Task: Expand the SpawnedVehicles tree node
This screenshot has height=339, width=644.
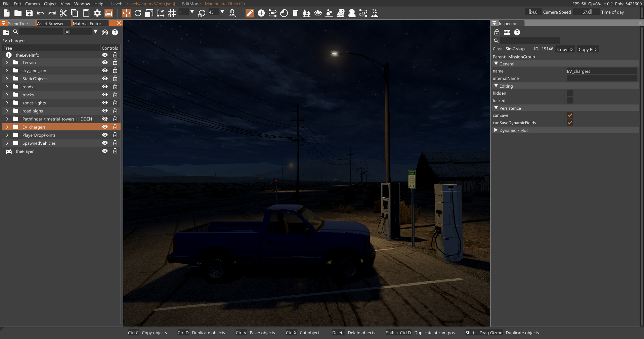Action: tap(7, 143)
